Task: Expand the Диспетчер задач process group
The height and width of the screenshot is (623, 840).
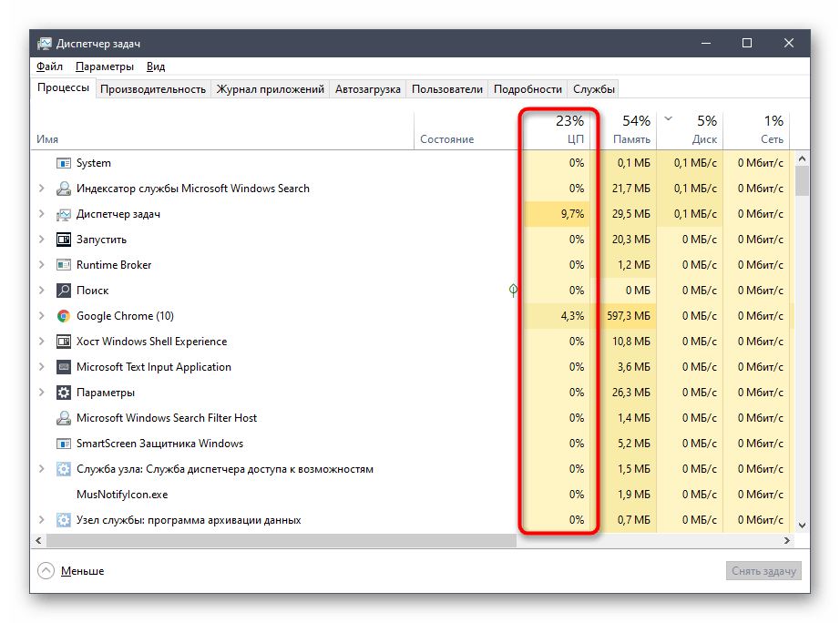Action: 41,214
